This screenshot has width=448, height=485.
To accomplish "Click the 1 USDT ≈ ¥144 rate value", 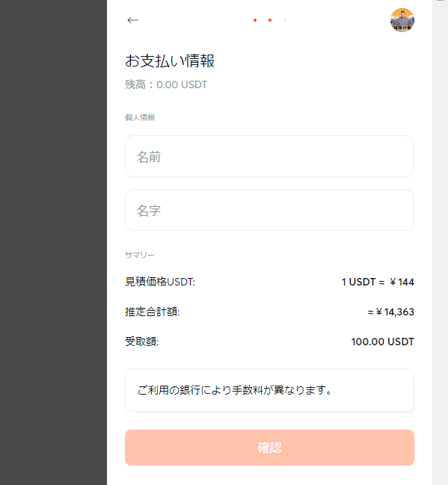I will point(378,282).
